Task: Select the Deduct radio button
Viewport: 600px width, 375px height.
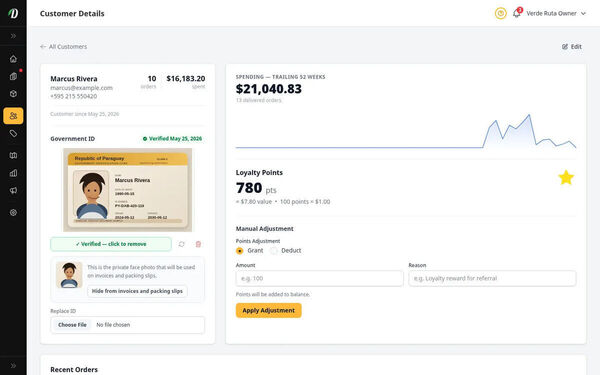Action: point(274,251)
